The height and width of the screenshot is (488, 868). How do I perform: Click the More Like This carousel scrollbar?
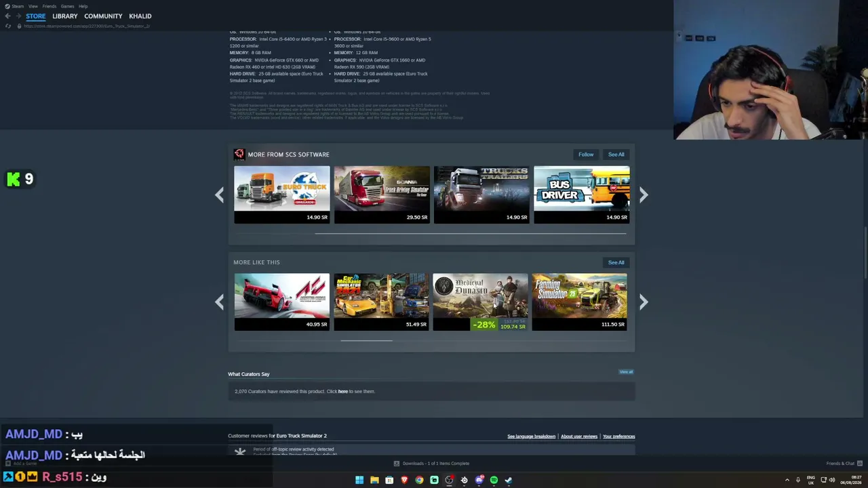click(366, 341)
